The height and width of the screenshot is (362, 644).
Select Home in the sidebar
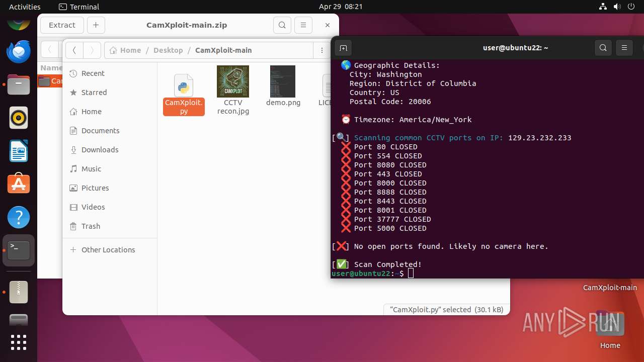pyautogui.click(x=110, y=112)
